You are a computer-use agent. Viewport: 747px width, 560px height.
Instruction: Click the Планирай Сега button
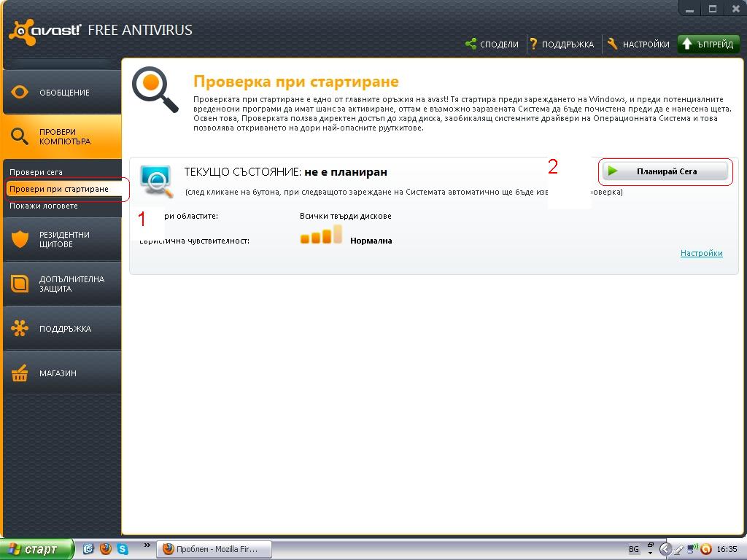665,171
